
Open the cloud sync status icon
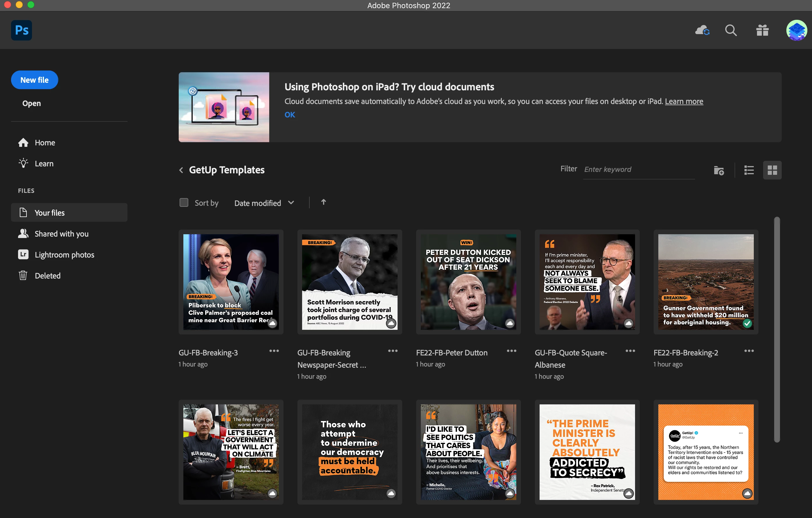702,30
